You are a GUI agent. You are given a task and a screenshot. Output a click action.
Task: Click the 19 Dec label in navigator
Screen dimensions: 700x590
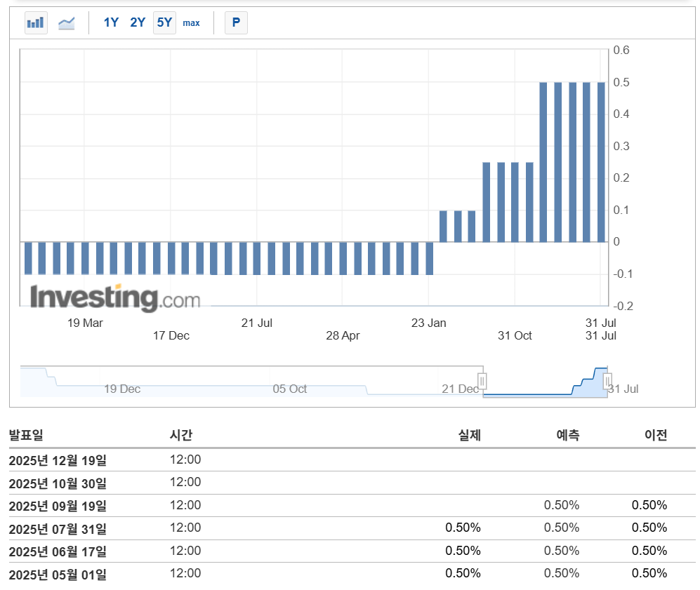click(122, 389)
